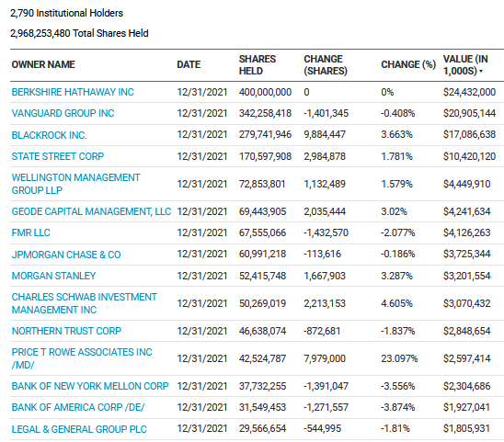The height and width of the screenshot is (442, 504).
Task: Select Charles Schwab's 4.605% change cell
Action: (x=396, y=303)
